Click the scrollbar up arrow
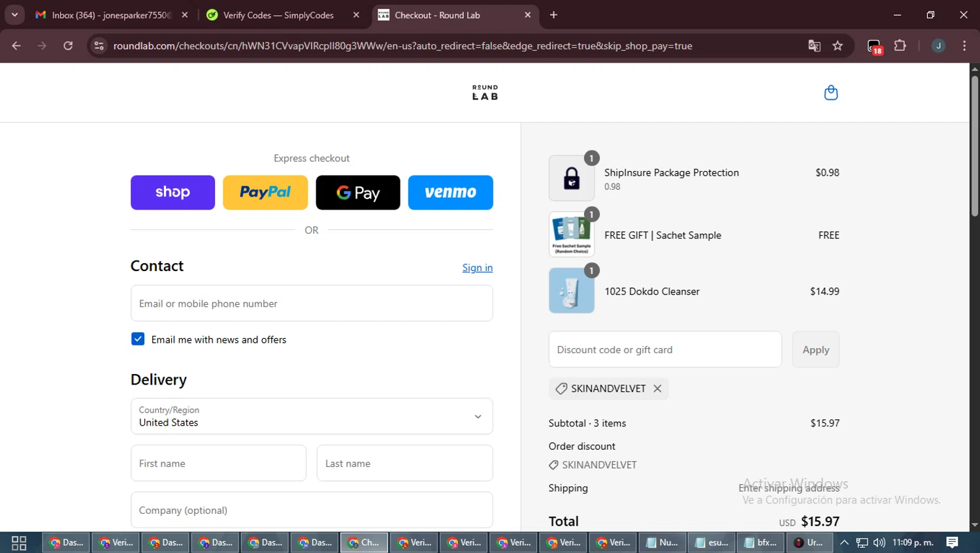 click(974, 69)
